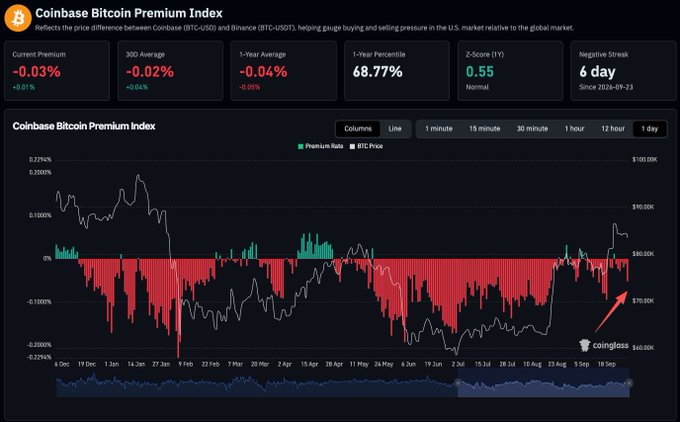Image resolution: width=680 pixels, height=422 pixels.
Task: Click the green Premium Rate legend swatch
Action: tap(301, 147)
